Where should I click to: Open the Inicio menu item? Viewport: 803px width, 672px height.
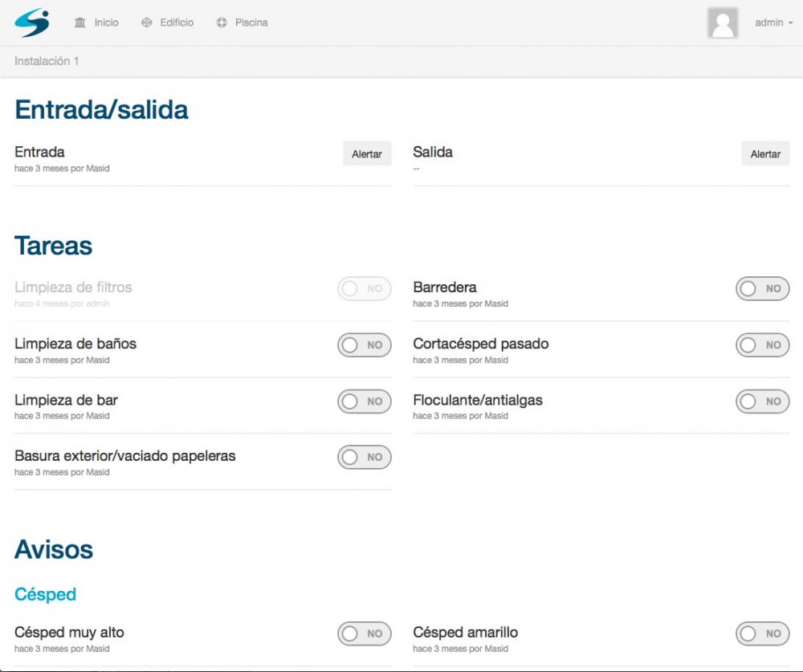coord(106,22)
